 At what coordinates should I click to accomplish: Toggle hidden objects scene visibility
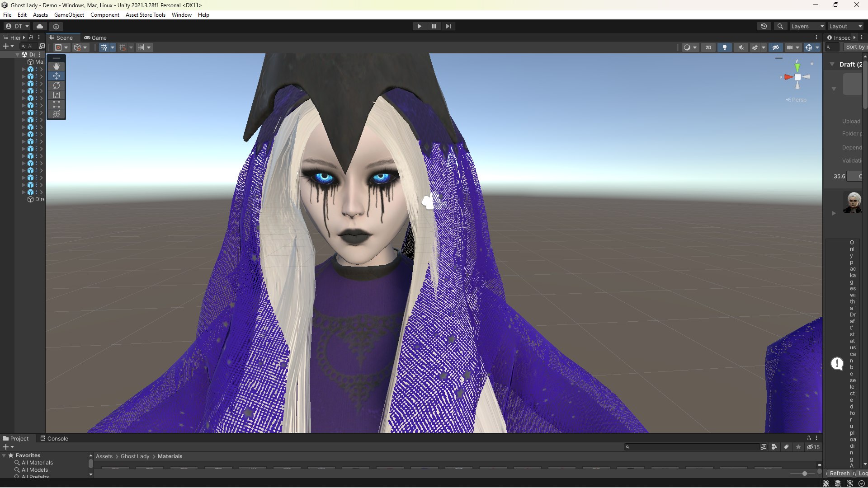(x=776, y=47)
